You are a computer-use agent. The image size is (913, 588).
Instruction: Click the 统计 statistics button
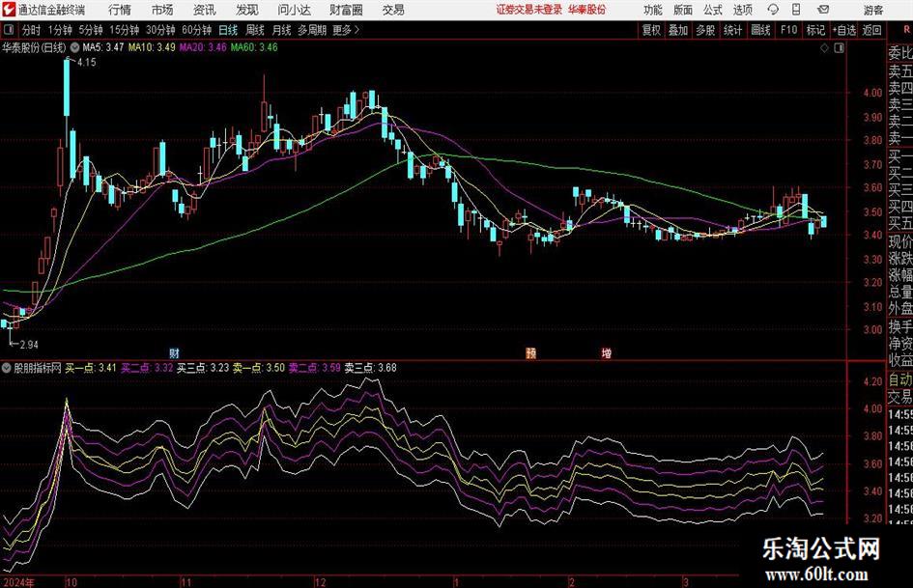coord(732,30)
